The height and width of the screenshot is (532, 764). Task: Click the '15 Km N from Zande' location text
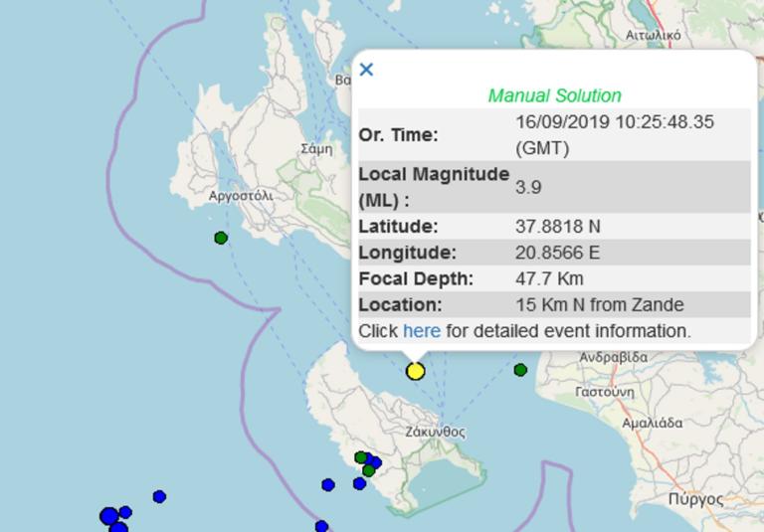point(599,304)
